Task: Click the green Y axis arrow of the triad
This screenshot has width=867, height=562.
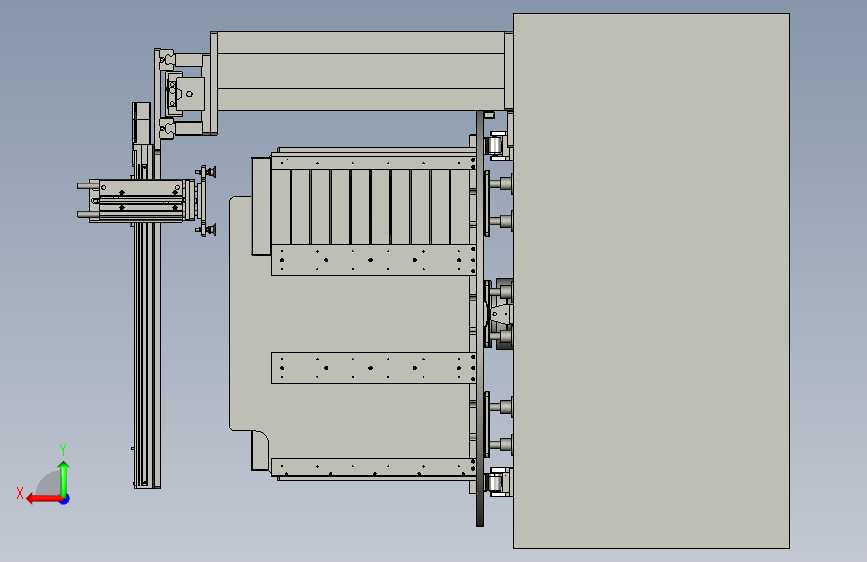Action: [64, 478]
